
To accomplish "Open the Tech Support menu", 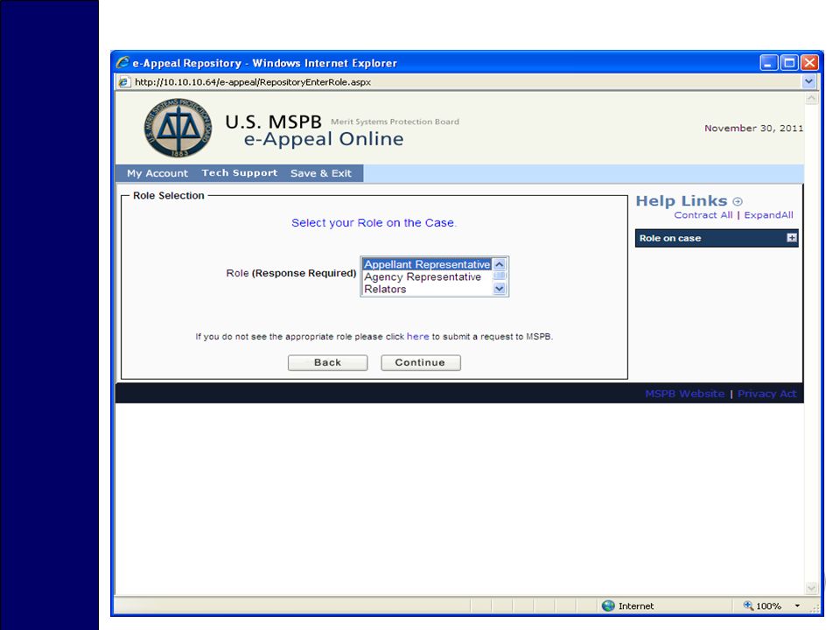I will (240, 172).
